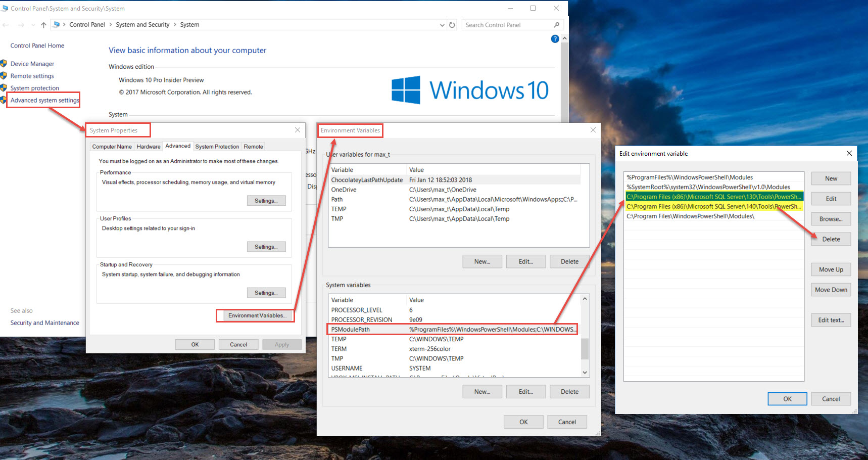Select %SystemRoot%\system32 PowerShell Modules entry

tap(714, 187)
